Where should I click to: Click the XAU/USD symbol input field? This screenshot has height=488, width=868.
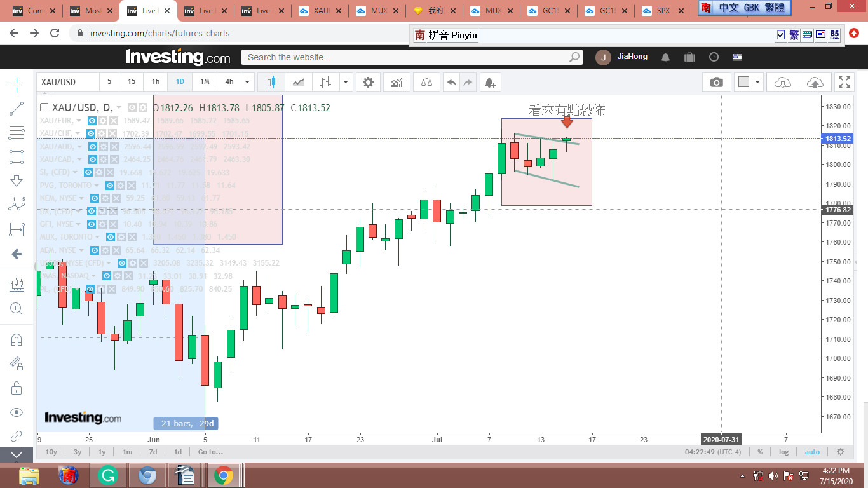(x=67, y=82)
